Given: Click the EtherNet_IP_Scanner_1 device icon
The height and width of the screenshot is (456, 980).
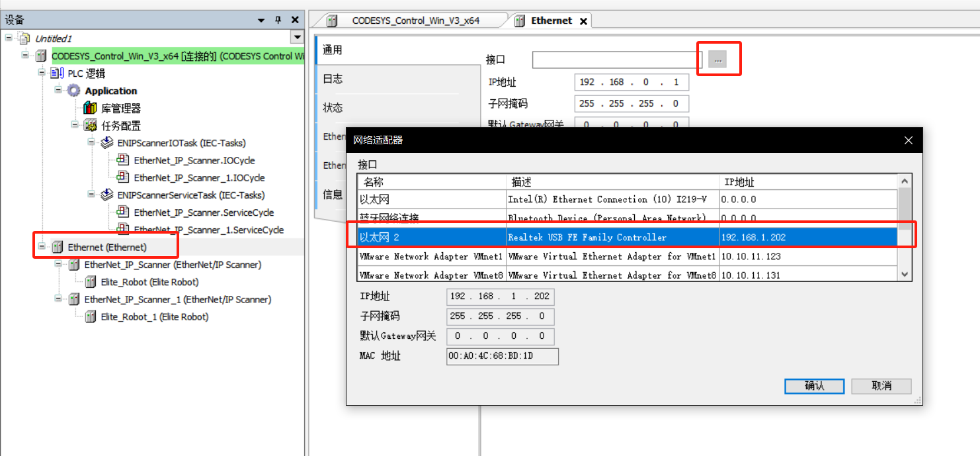Looking at the screenshot, I should click(73, 299).
